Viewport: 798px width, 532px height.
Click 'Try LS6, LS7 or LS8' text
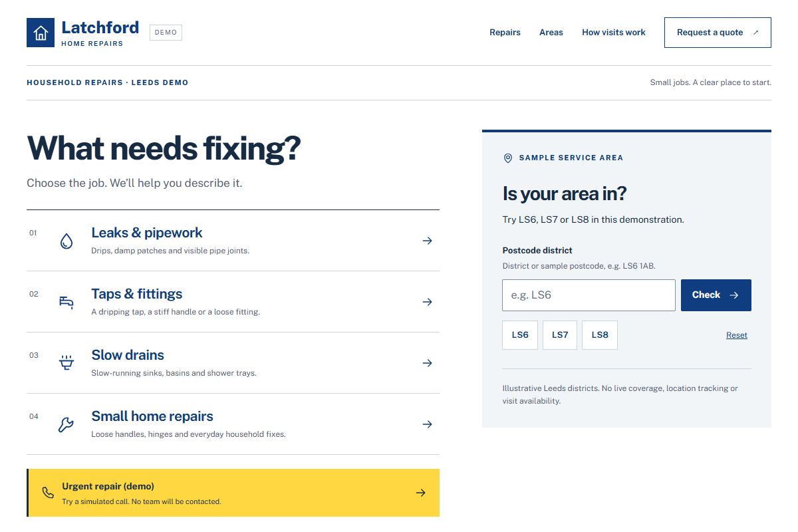(593, 219)
